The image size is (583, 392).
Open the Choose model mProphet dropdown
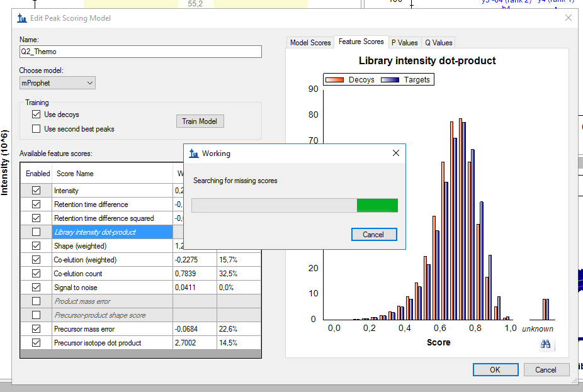(x=57, y=83)
